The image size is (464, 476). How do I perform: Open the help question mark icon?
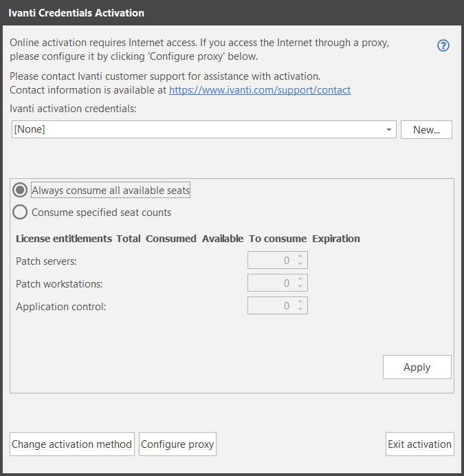pyautogui.click(x=443, y=45)
